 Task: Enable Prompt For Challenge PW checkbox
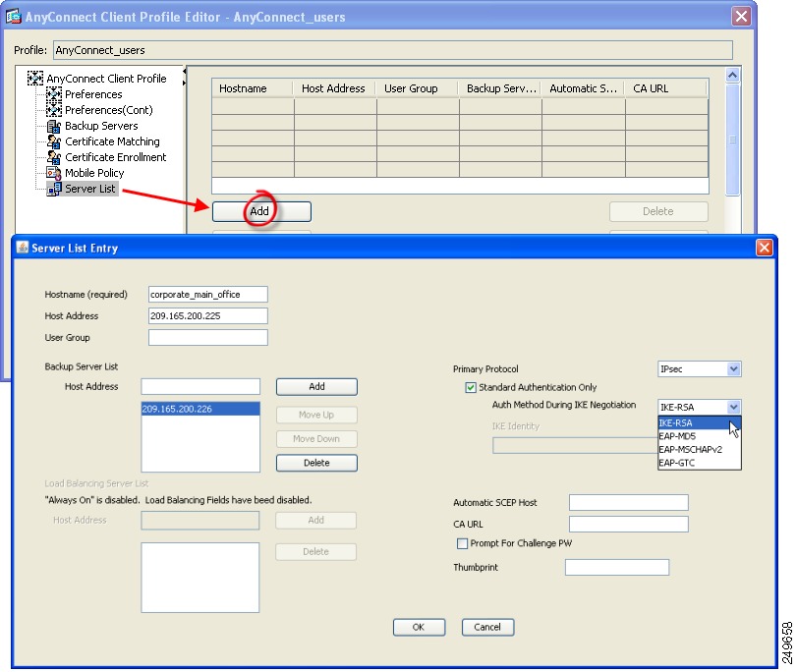[462, 543]
